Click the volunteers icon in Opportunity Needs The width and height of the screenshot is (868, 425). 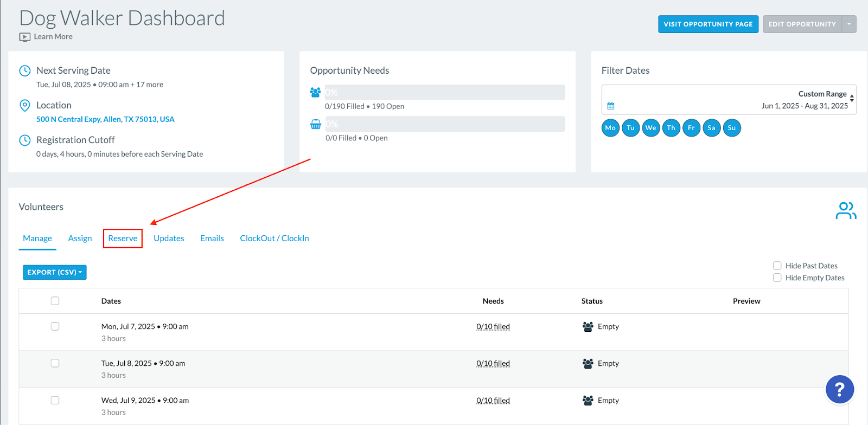tap(315, 92)
